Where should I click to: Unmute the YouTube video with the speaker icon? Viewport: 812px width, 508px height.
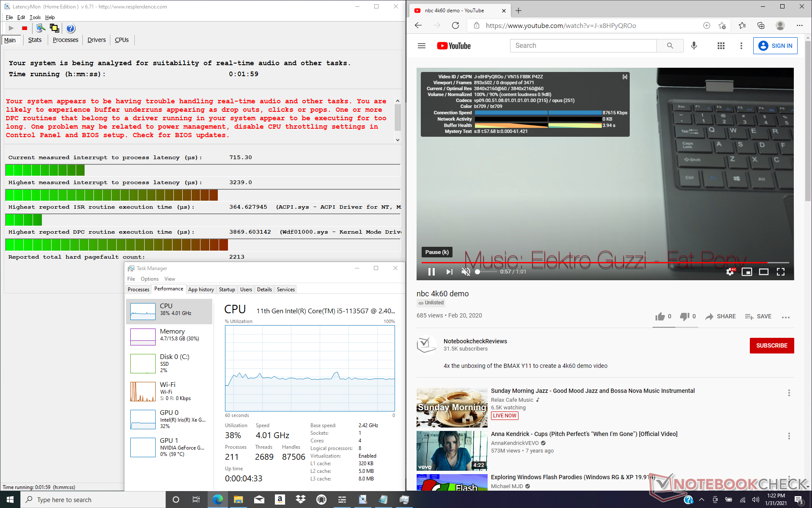pyautogui.click(x=466, y=272)
